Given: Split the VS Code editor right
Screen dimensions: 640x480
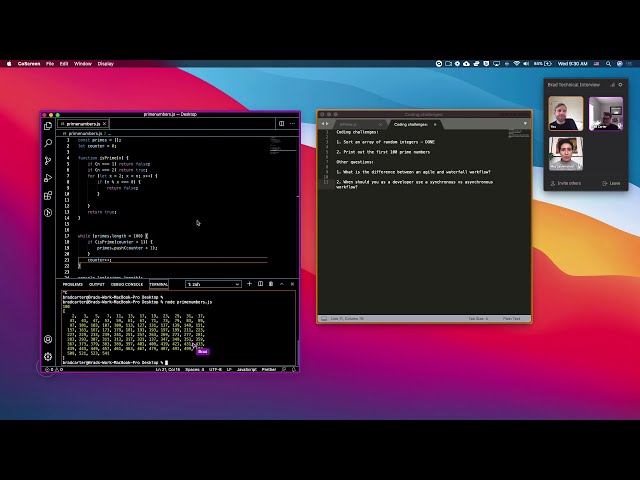Looking at the screenshot, I should (281, 123).
